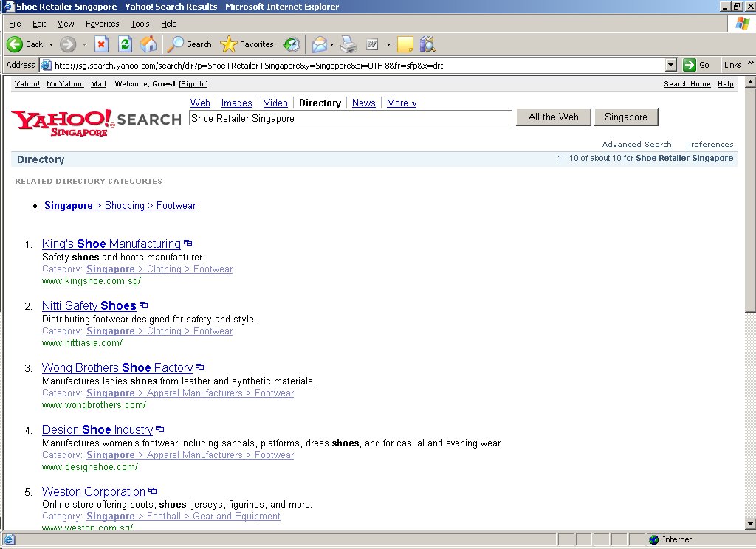The width and height of the screenshot is (756, 549).
Task: Click the Refresh page icon
Action: (x=126, y=44)
